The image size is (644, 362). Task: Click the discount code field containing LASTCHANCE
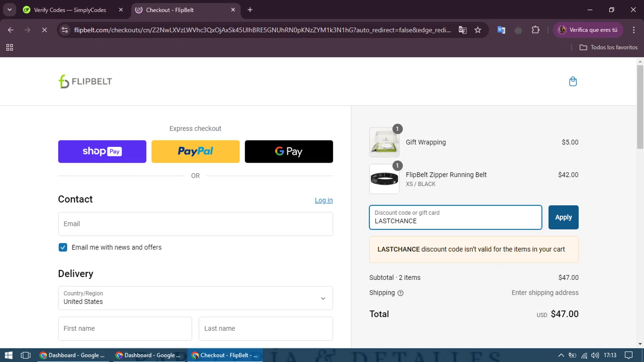tap(456, 217)
